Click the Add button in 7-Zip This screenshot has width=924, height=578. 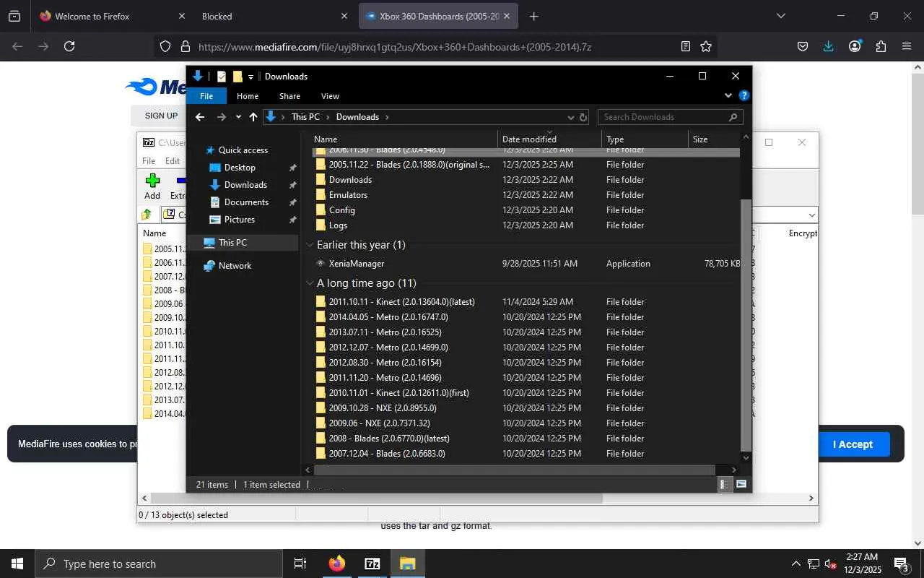[152, 186]
